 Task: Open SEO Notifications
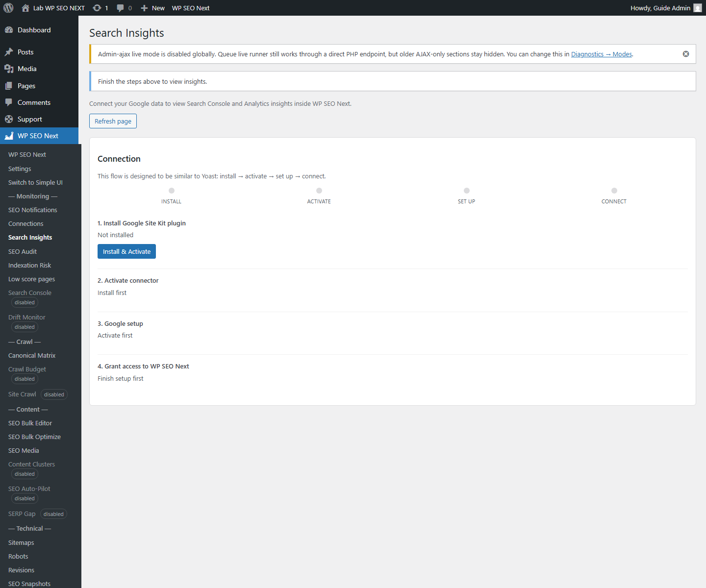coord(32,210)
